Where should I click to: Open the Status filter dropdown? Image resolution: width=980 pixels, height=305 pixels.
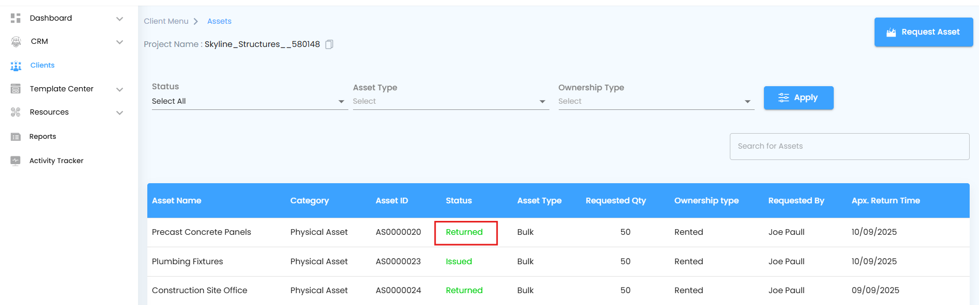tap(248, 101)
